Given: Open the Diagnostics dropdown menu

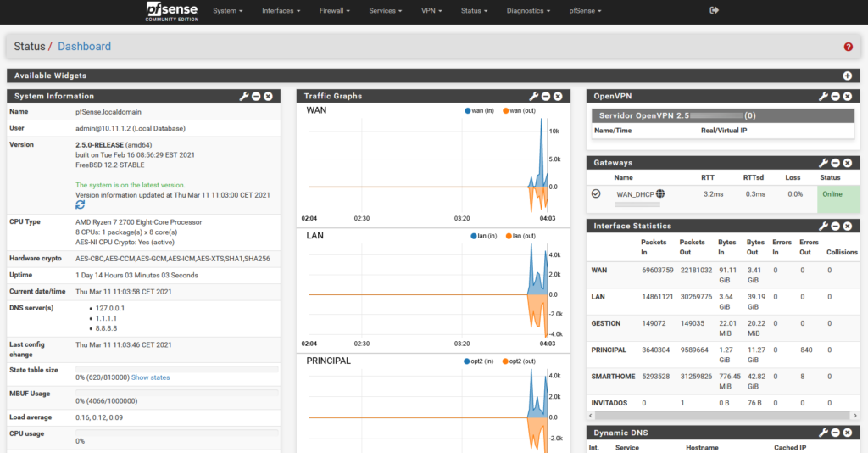Looking at the screenshot, I should tap(528, 10).
